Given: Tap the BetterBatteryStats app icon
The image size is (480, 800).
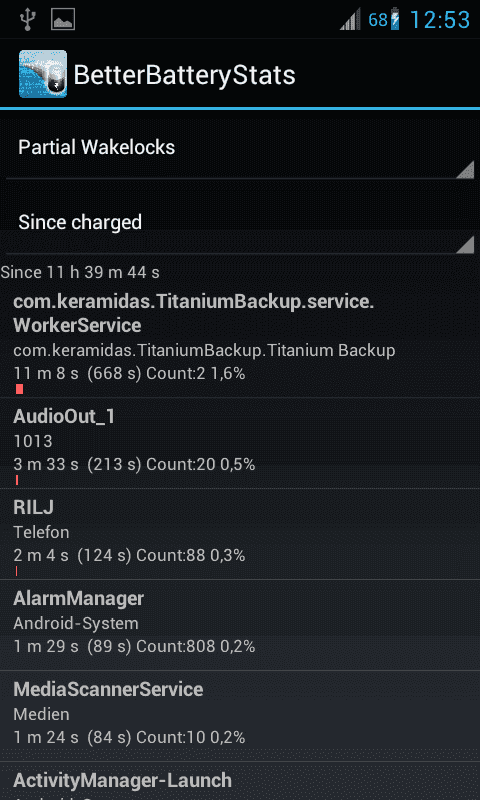Looking at the screenshot, I should click(x=43, y=74).
